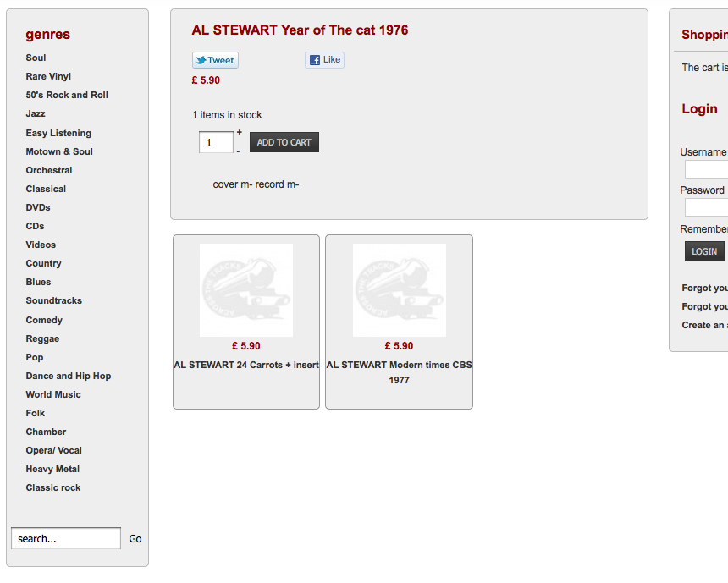Focus the quantity input box
The image size is (728, 583).
[x=216, y=142]
